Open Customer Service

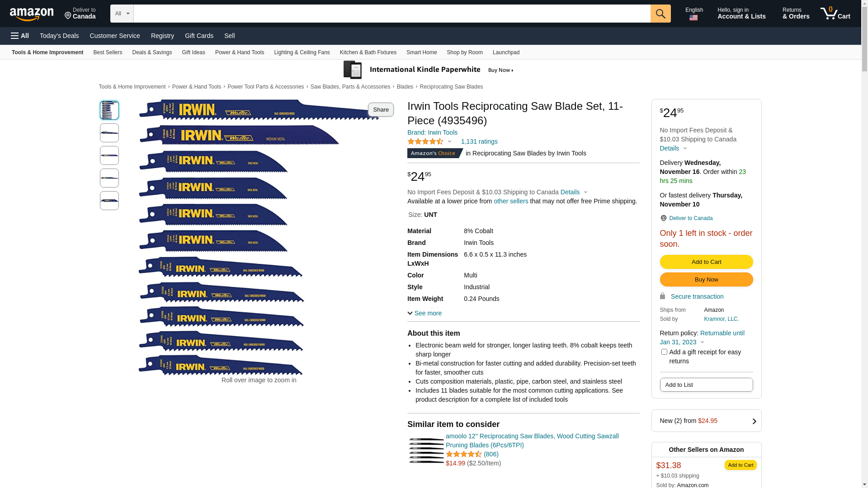(115, 36)
